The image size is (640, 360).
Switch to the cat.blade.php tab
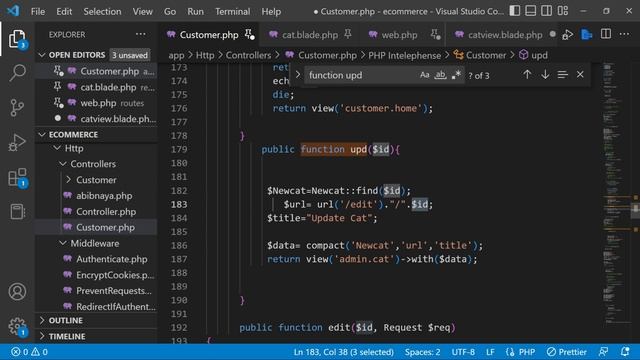[x=309, y=35]
